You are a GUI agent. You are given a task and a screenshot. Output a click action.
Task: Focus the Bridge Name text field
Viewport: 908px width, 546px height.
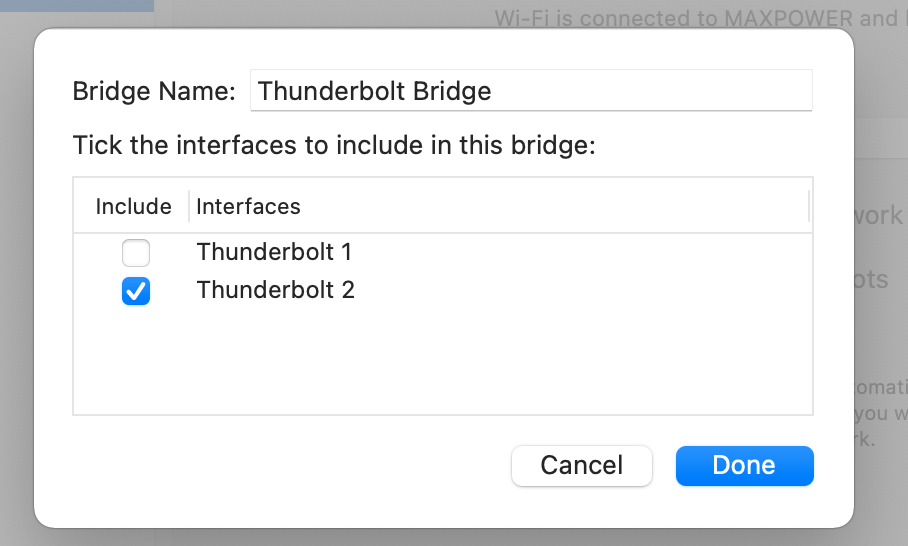(530, 91)
